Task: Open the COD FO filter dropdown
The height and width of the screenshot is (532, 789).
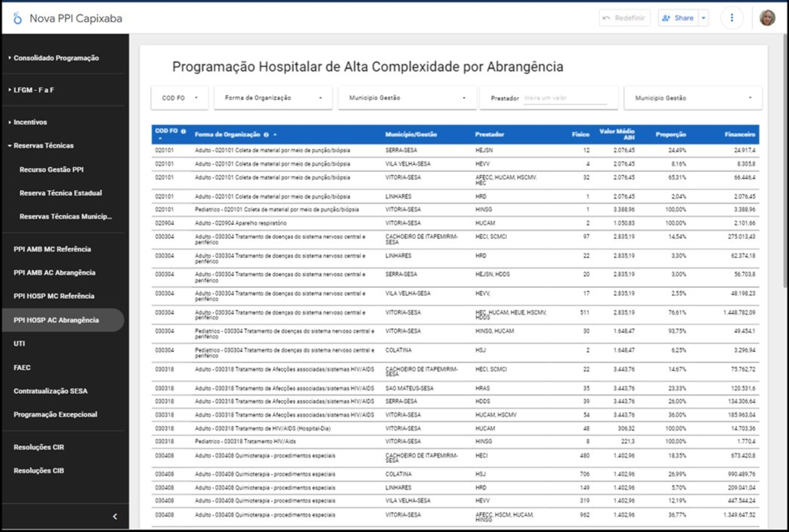Action: [180, 98]
